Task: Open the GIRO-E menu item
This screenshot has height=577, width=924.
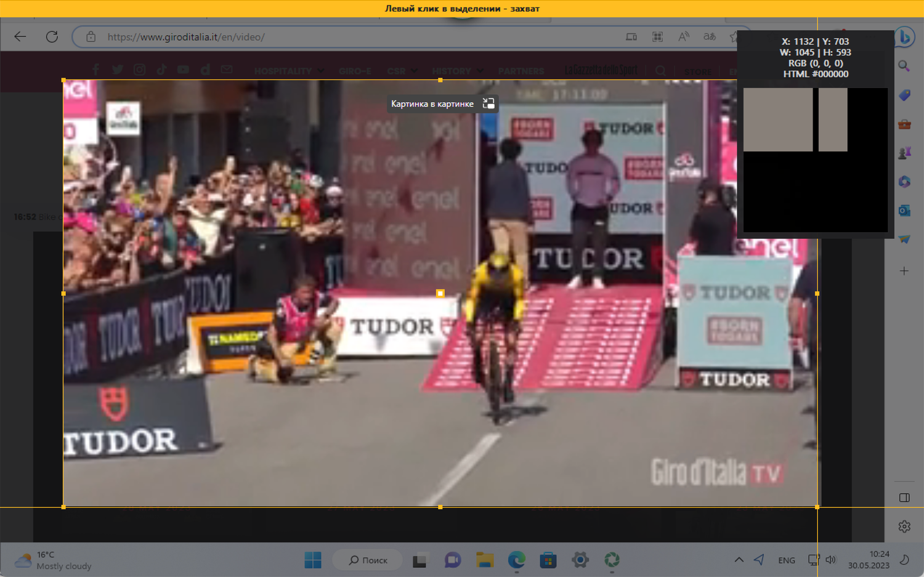Action: [x=355, y=71]
